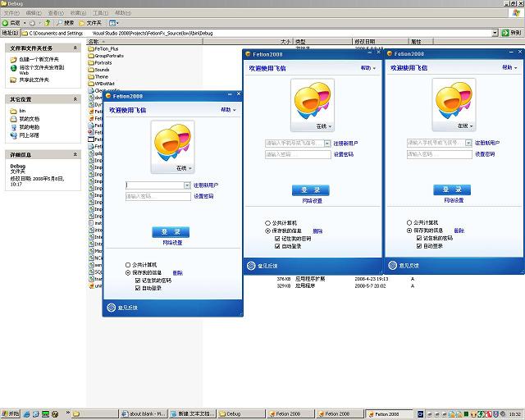Screen dimensions: 525x420
Task: Click the 开始 Start button on taskbar
Action: (10, 413)
